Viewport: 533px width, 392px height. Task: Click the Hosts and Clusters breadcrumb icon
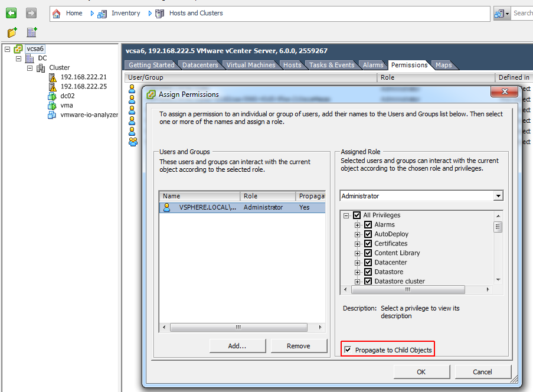[x=160, y=14]
